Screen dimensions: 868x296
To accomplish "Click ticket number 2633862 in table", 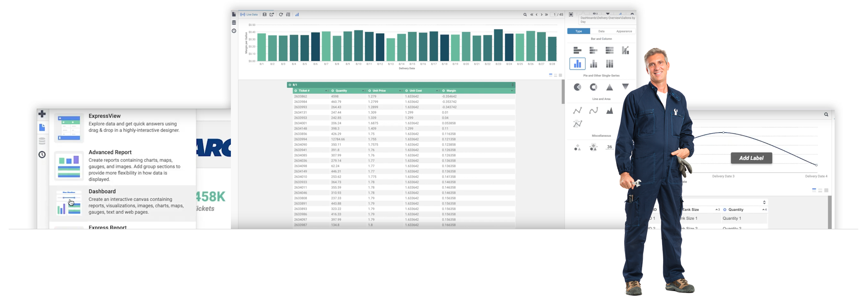I will click(x=300, y=97).
